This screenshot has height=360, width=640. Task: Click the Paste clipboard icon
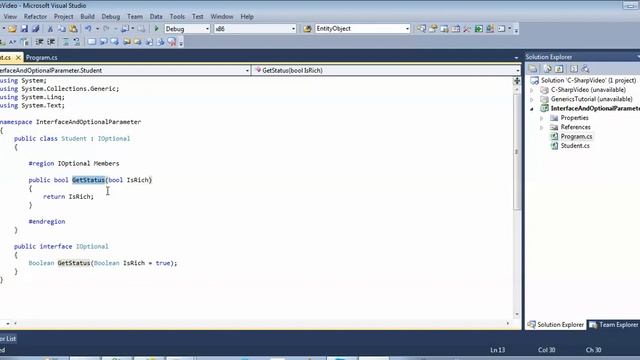73,29
